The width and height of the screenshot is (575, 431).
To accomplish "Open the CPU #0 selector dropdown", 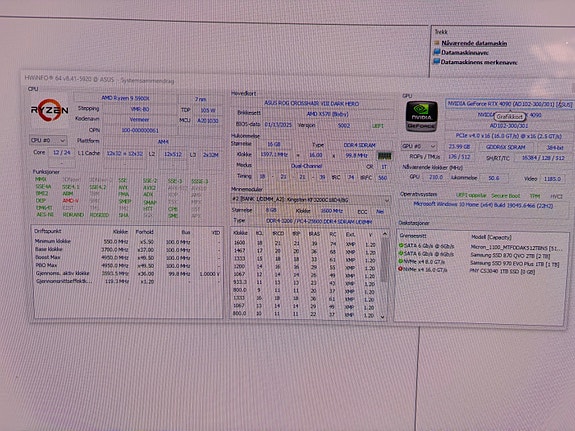I will (x=48, y=140).
